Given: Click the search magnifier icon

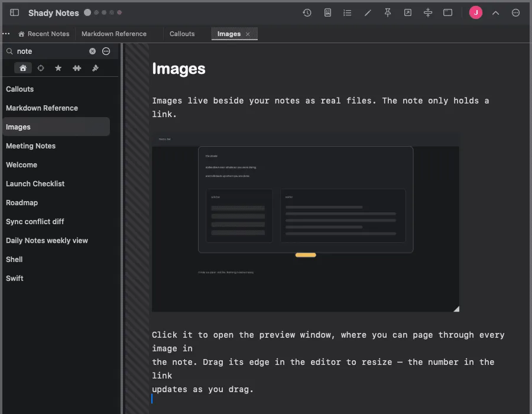Looking at the screenshot, I should 9,51.
